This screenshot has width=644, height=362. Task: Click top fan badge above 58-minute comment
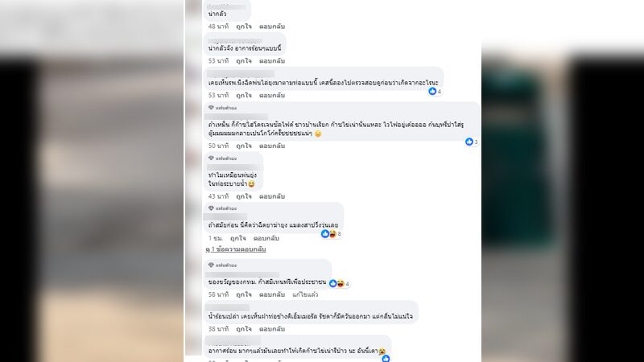coord(222,265)
